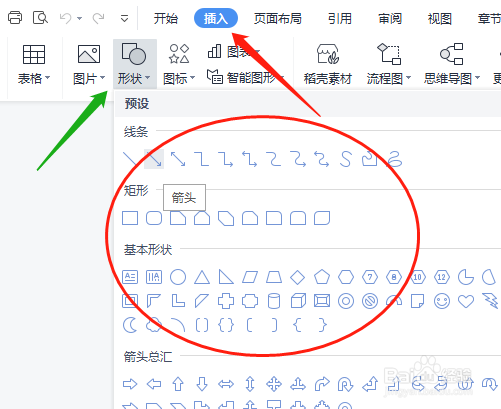Select the arrow line shape
Screen dimensions: 501x409
[x=154, y=159]
